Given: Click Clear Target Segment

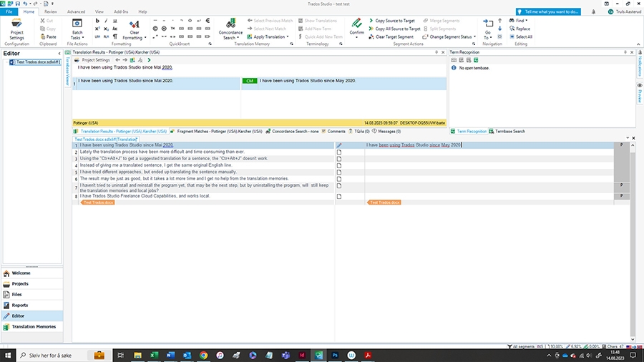Looking at the screenshot, I should click(391, 36).
